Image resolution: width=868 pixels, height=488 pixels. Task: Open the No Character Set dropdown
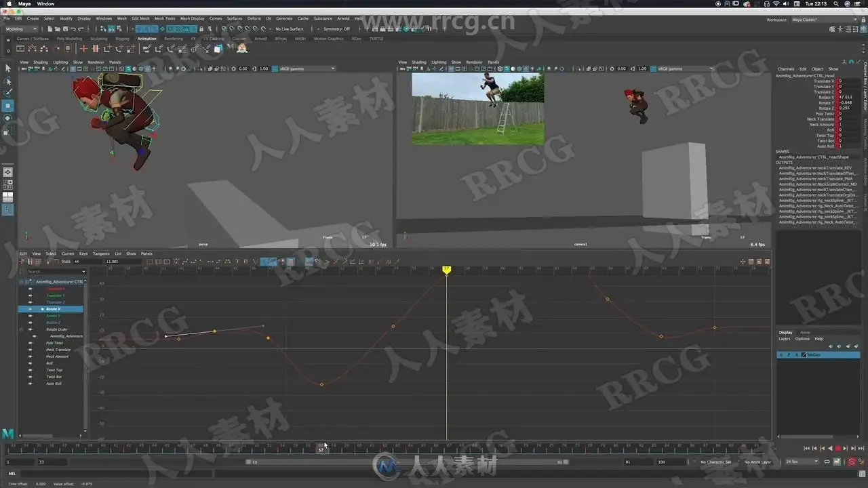[x=715, y=462]
